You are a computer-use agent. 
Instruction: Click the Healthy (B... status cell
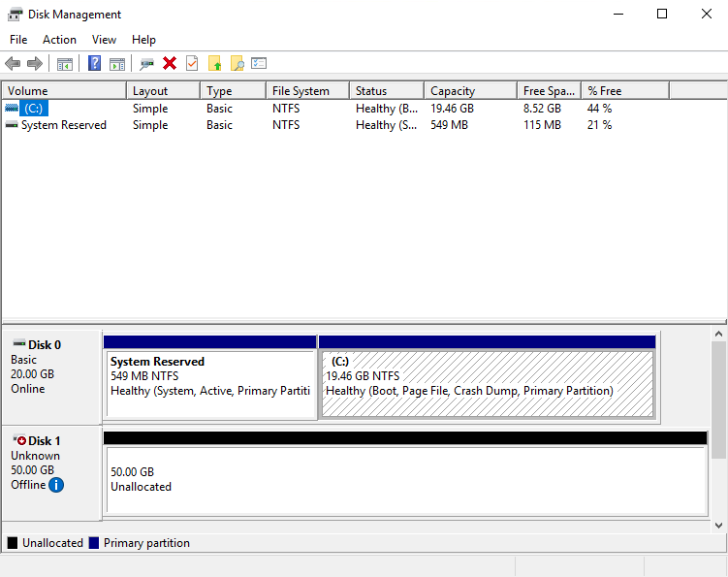387,109
